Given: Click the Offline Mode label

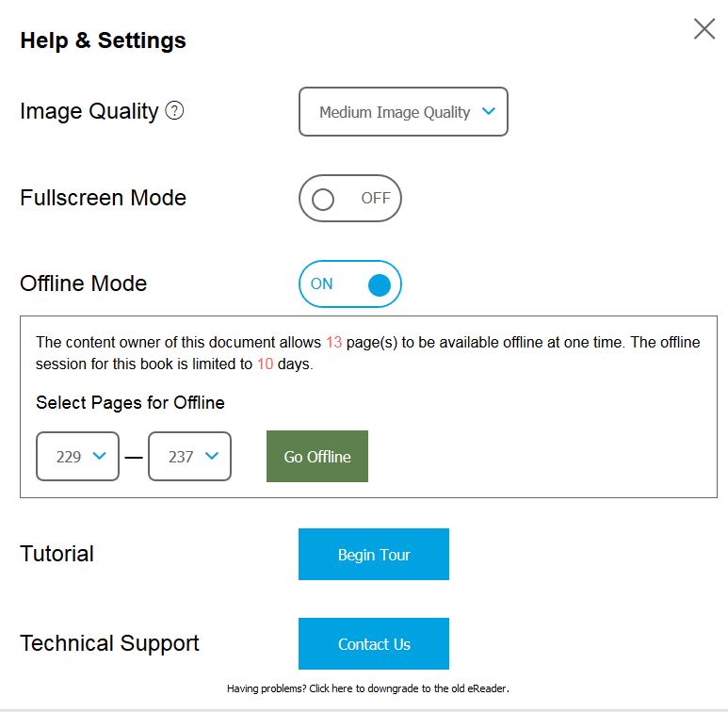Looking at the screenshot, I should tap(84, 283).
